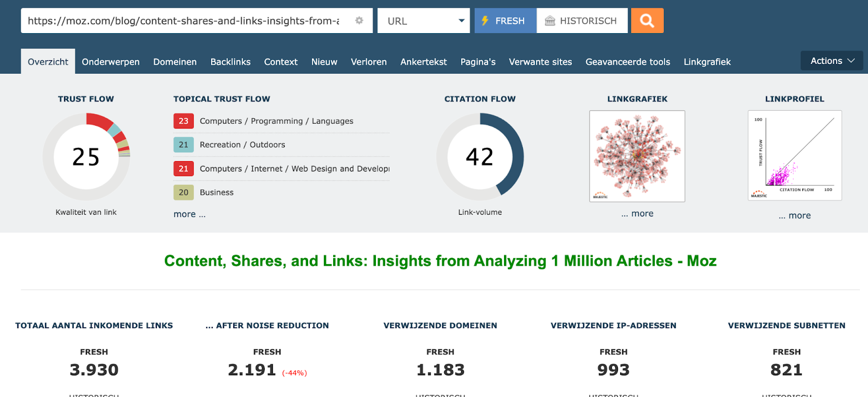Click the Historisch archive building icon
The width and height of the screenshot is (868, 397).
pos(550,21)
